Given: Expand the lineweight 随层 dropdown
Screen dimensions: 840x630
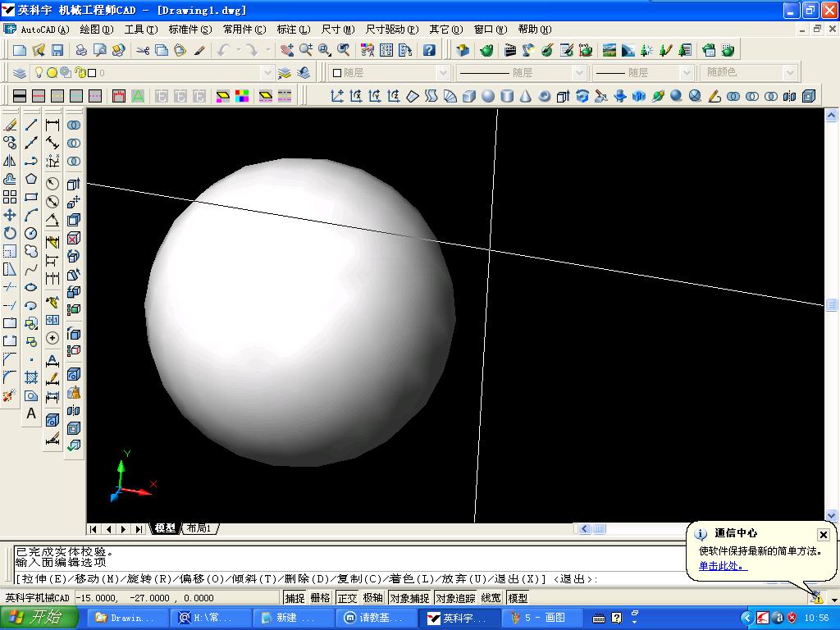Looking at the screenshot, I should coord(687,73).
